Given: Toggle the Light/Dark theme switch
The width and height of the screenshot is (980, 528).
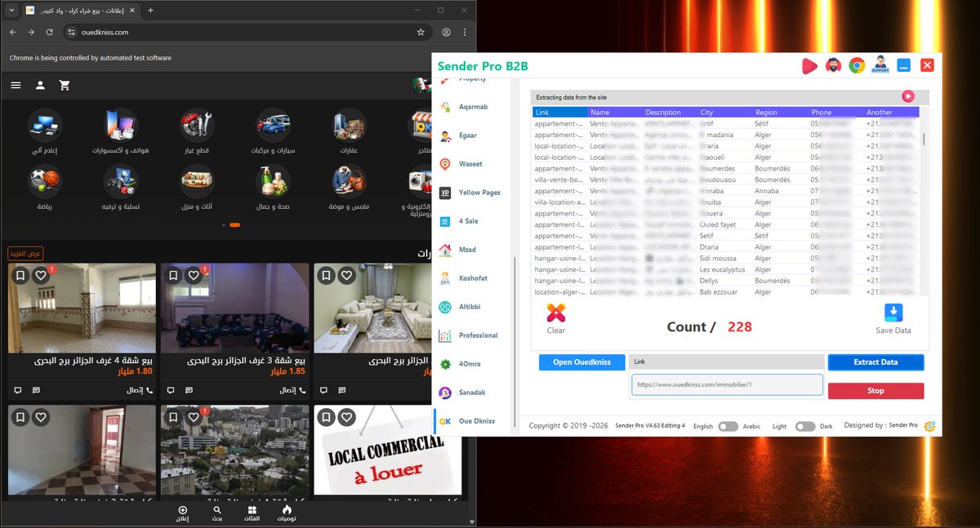Looking at the screenshot, I should click(805, 426).
